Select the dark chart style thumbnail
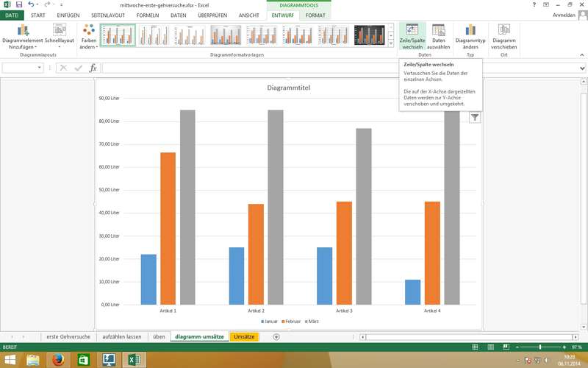588x368 pixels. 369,35
